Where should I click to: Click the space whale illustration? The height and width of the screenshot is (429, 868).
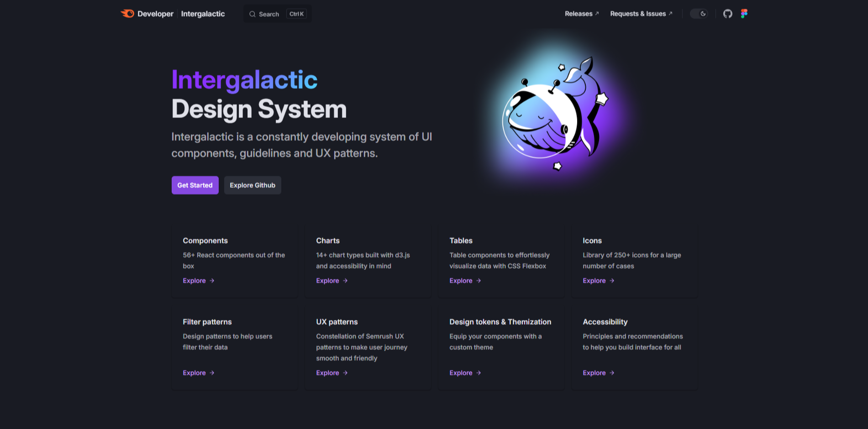[x=555, y=114]
